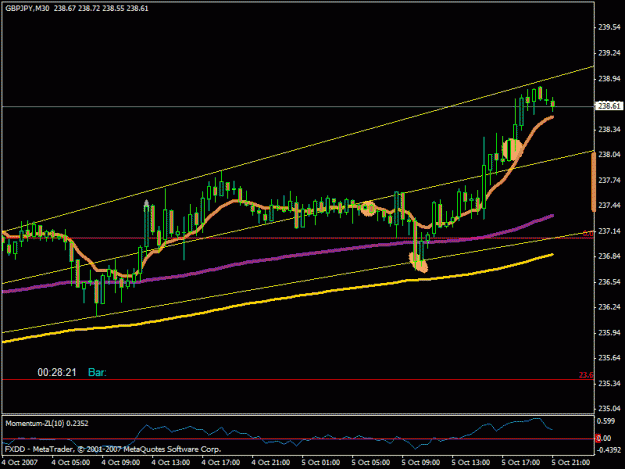The width and height of the screenshot is (625, 469).
Task: Click the 235.04 price axis label
Action: tap(609, 409)
